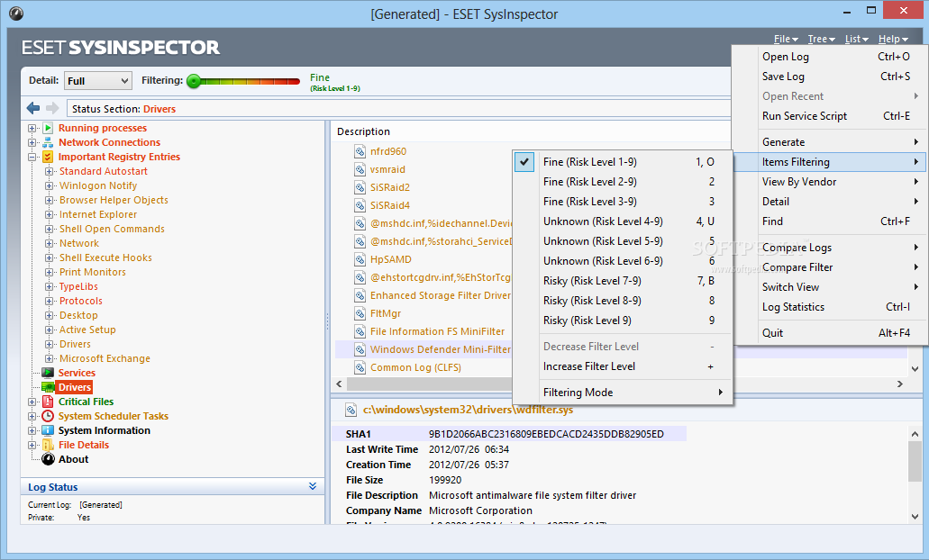Click the file icon beside nfrd960
The height and width of the screenshot is (560, 929).
(x=360, y=151)
